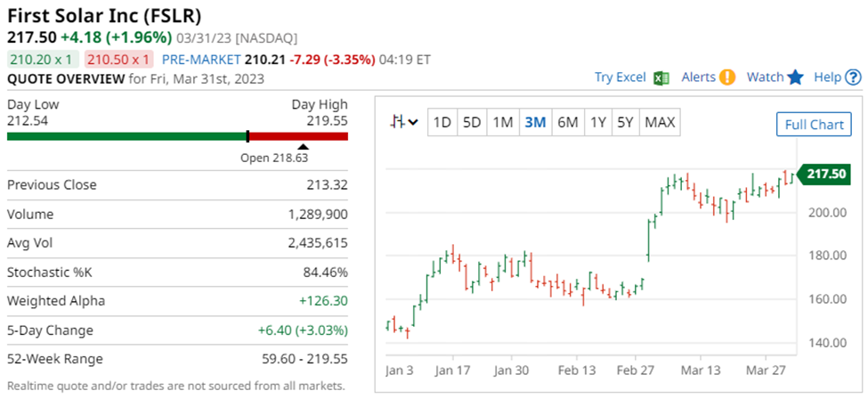868x399 pixels.
Task: Click the Weighted Alpha value +126.30
Action: tap(323, 301)
